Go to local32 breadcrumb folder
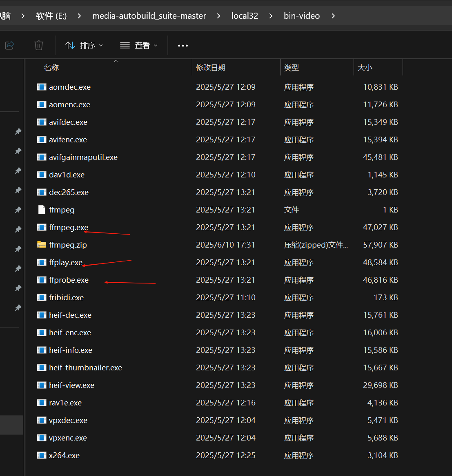The width and height of the screenshot is (452, 476). coord(245,16)
